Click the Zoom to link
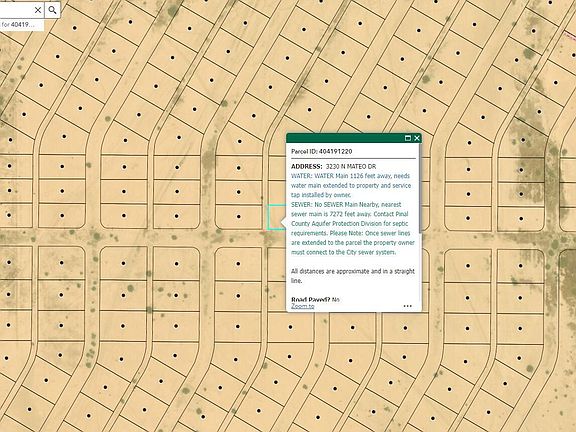This screenshot has width=576, height=432. click(303, 306)
